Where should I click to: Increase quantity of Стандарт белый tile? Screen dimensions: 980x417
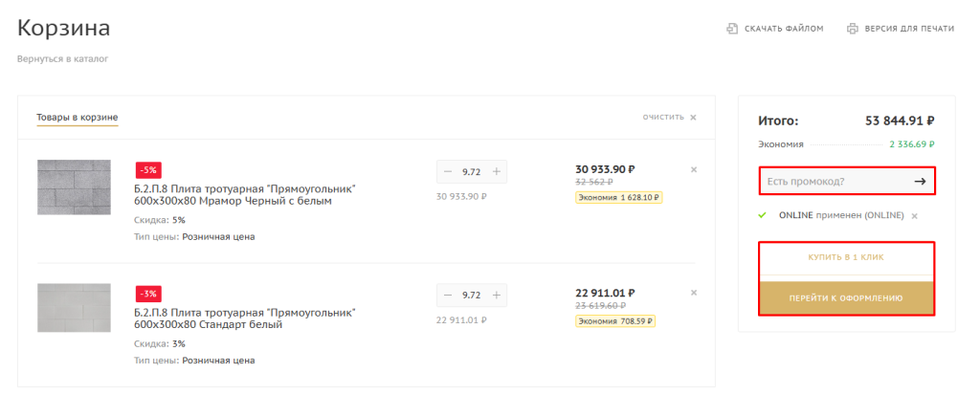click(x=496, y=295)
